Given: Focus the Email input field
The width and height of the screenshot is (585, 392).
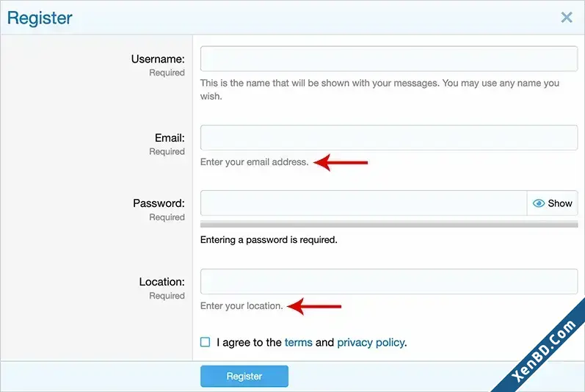Looking at the screenshot, I should coord(389,137).
